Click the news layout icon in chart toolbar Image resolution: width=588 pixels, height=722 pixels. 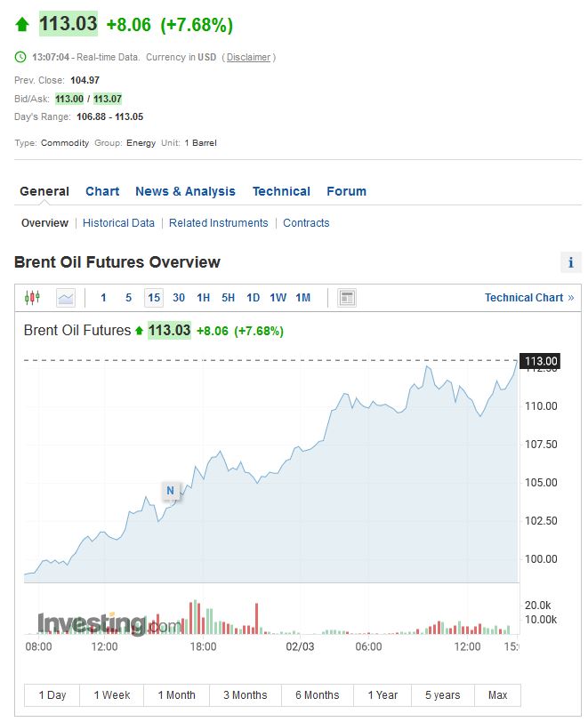point(347,298)
